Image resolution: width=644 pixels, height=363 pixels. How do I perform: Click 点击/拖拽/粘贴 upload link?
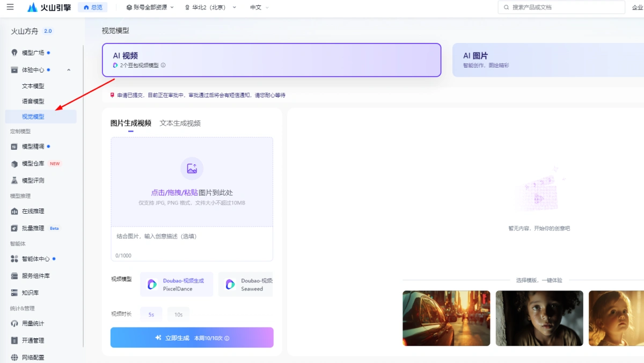(174, 193)
